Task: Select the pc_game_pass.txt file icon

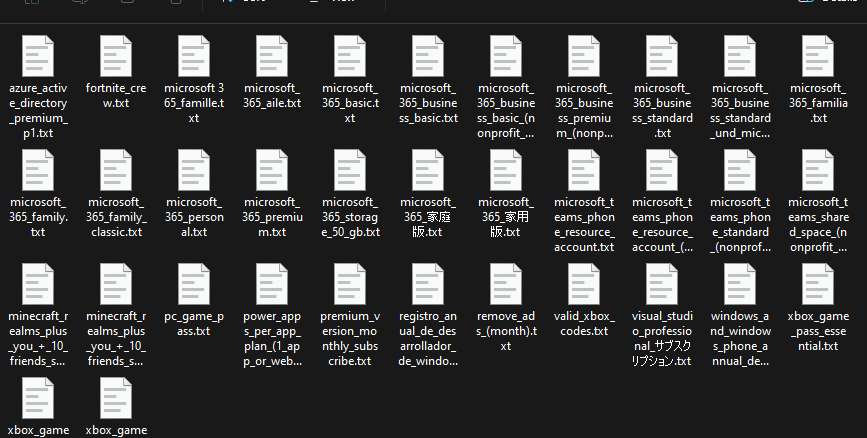Action: click(194, 284)
